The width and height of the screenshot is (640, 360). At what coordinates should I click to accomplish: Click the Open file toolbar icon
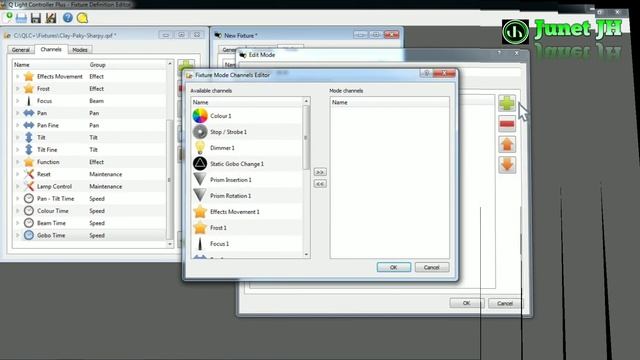[21, 18]
